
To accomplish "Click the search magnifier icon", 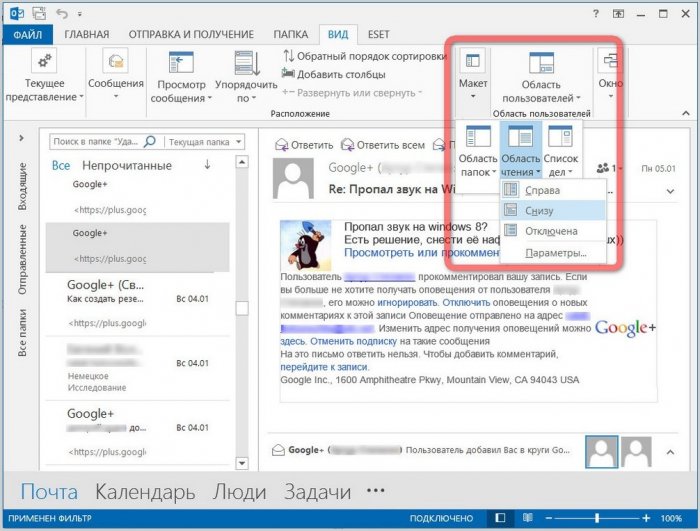I will pos(150,142).
